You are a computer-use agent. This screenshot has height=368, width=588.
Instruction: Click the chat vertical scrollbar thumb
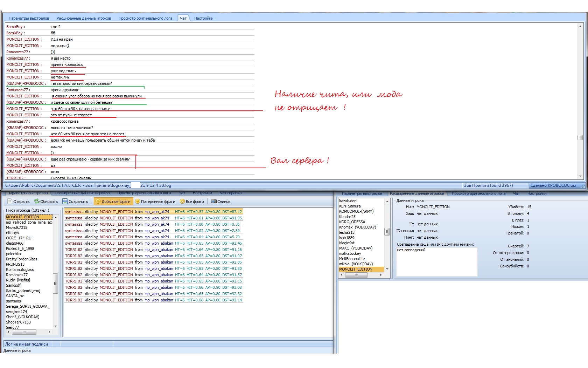click(580, 138)
